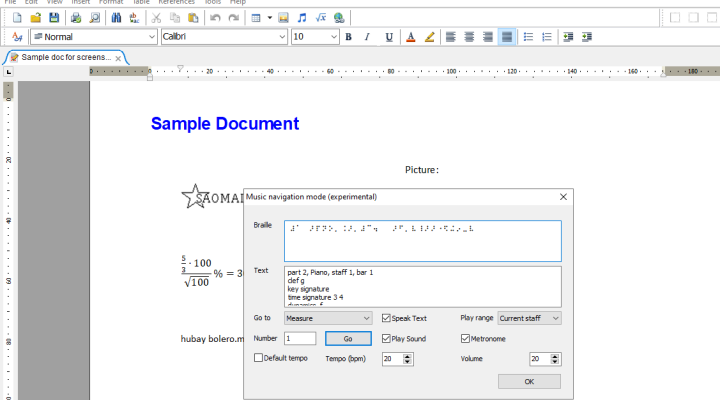Viewport: 720px width, 400px height.
Task: Click the hubay bolero music file text
Action: [x=212, y=339]
